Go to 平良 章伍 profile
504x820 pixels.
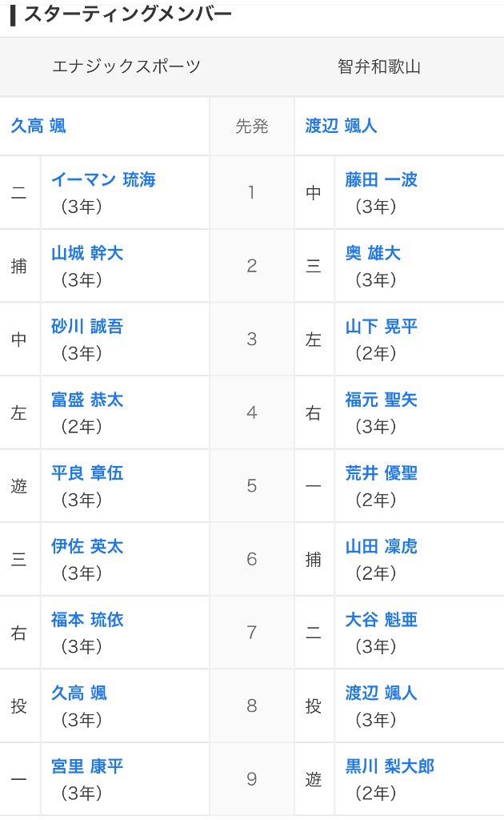(x=87, y=473)
